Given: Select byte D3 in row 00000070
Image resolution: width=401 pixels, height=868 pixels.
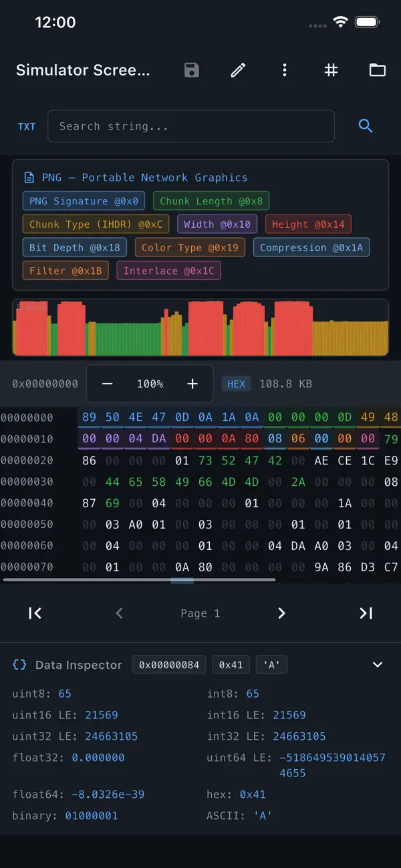Looking at the screenshot, I should [x=368, y=567].
